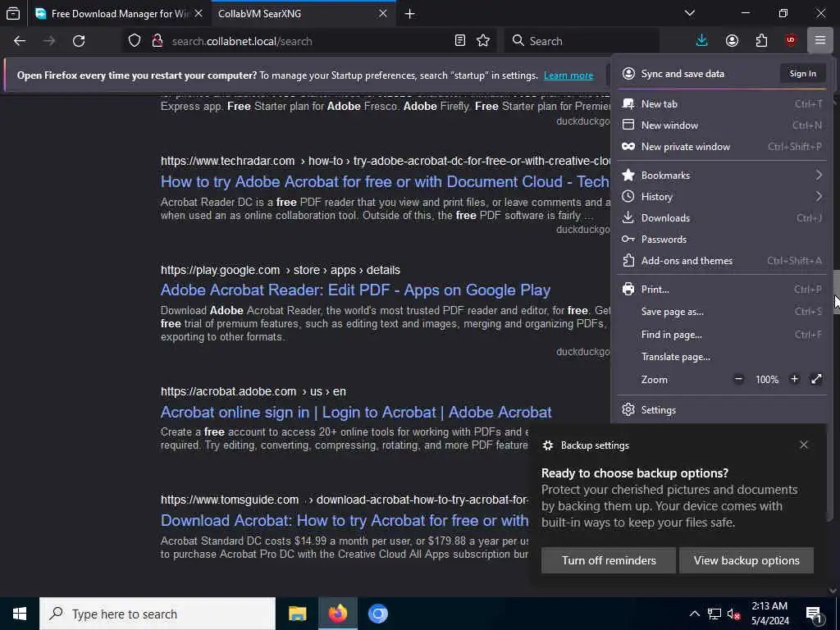The height and width of the screenshot is (630, 840).
Task: Decrease zoom with the minus button
Action: click(x=739, y=379)
